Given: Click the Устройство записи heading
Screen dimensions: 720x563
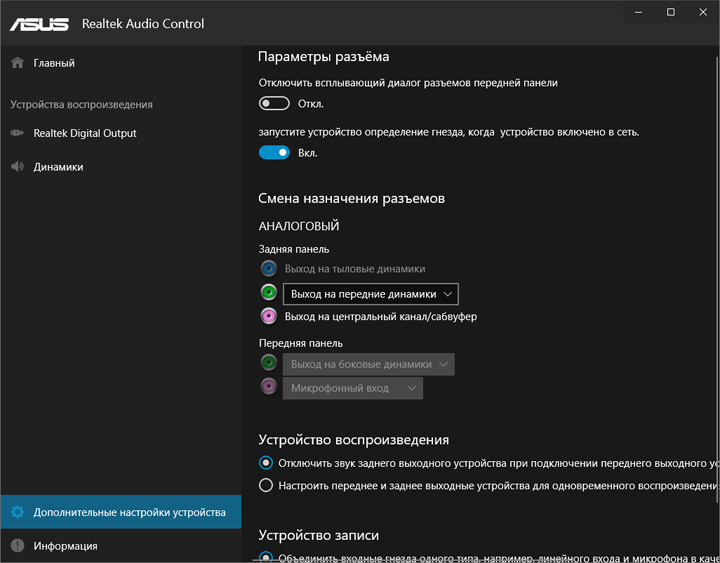Looking at the screenshot, I should point(319,535).
